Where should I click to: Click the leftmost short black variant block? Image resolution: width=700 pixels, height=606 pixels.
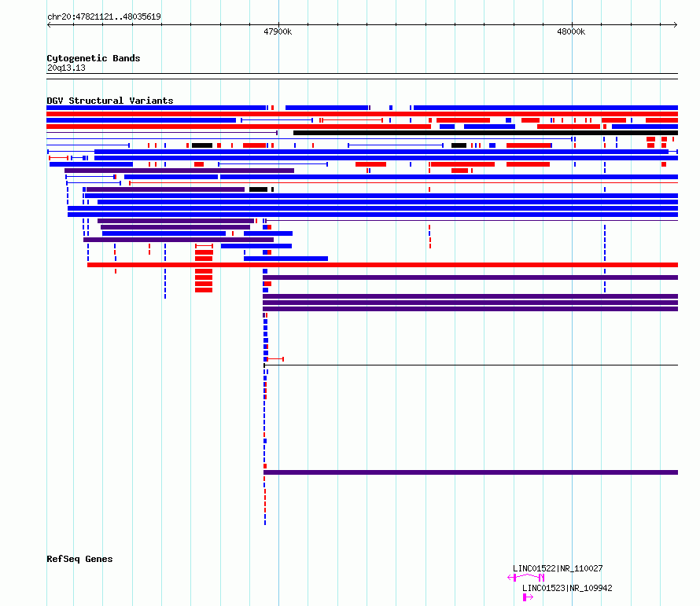(x=202, y=145)
